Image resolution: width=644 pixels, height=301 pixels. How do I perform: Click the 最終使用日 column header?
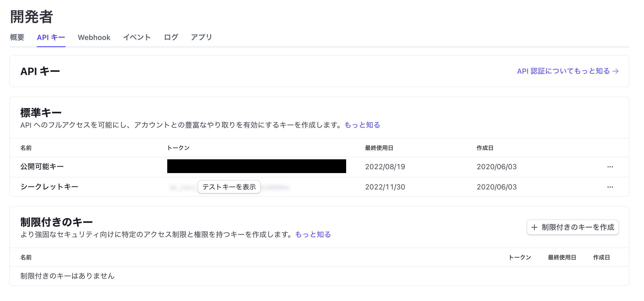coord(379,148)
